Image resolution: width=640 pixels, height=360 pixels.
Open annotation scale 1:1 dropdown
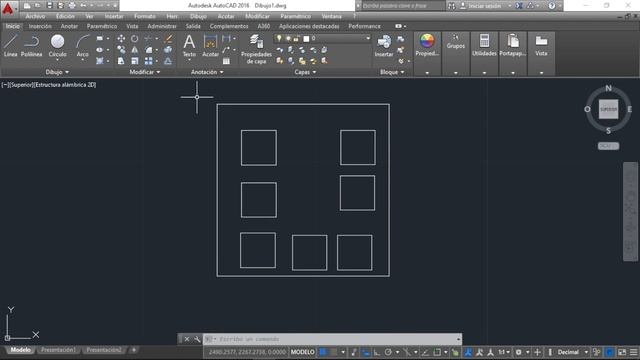[x=504, y=352]
